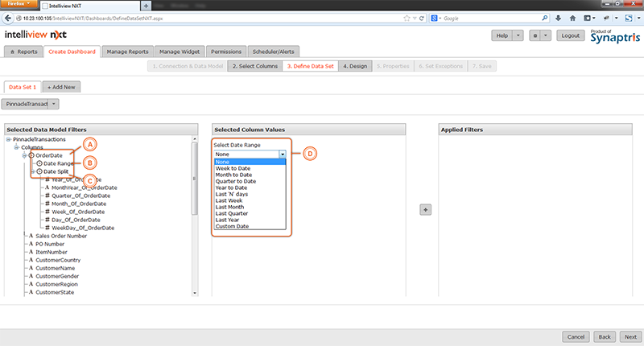Open the Select Date Range dropdown arrow
The height and width of the screenshot is (346, 644).
coord(283,154)
